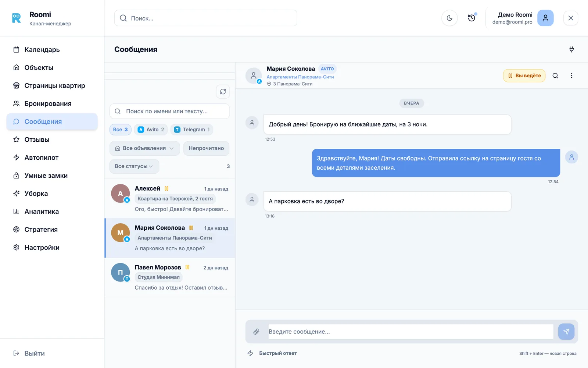The width and height of the screenshot is (588, 368).
Task: Filter conversations by Avito
Action: 151,130
